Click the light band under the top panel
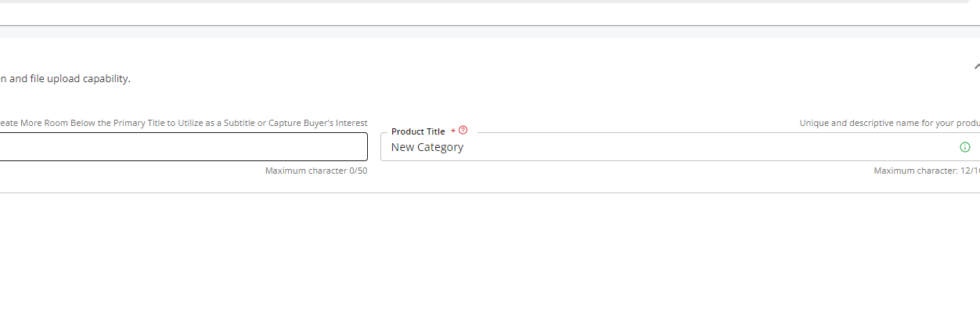Viewport: 980px width, 320px height. [470, 32]
